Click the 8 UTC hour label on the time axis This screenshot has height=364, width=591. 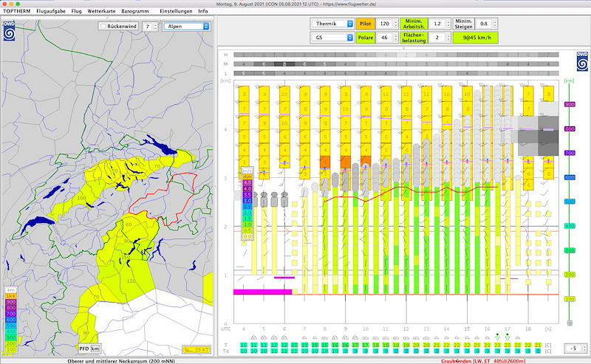pos(324,329)
